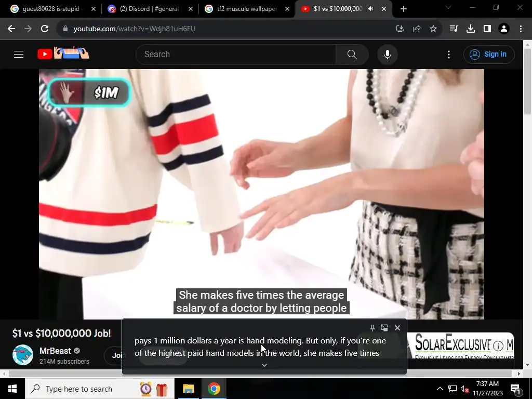The image size is (532, 399).
Task: Select the '$1 vs $10,000,000' tab
Action: coord(338,9)
